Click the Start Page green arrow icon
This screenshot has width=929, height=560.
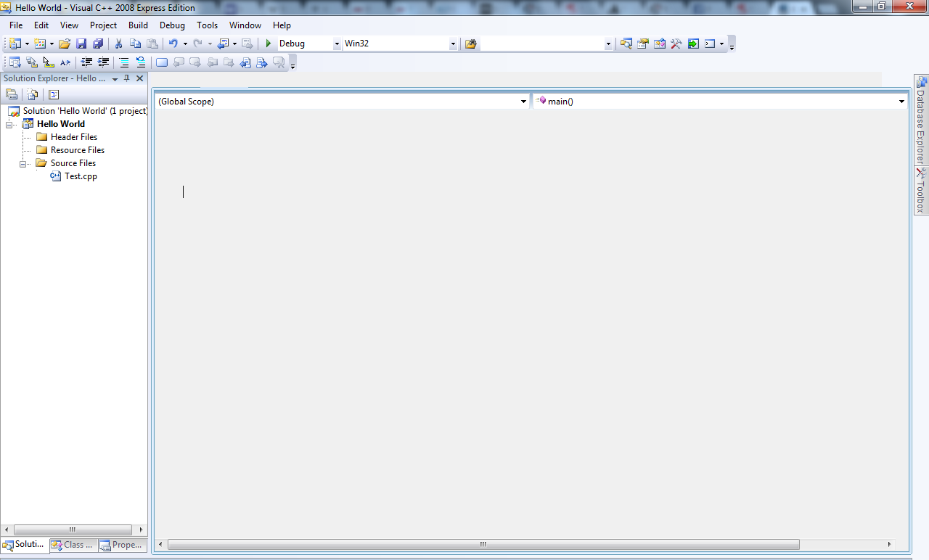click(693, 44)
